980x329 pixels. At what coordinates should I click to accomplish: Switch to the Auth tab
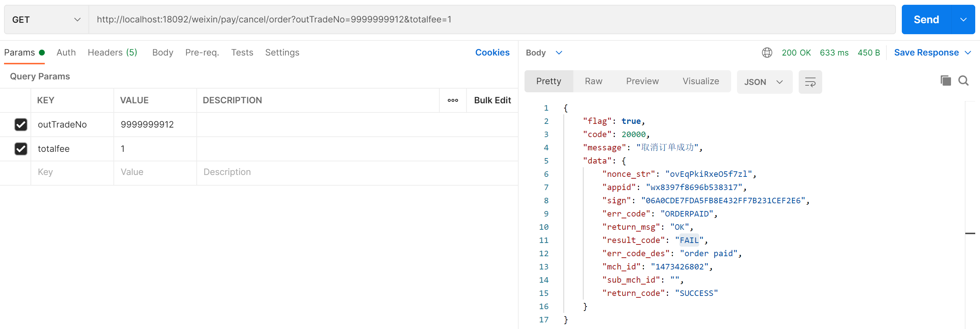66,53
